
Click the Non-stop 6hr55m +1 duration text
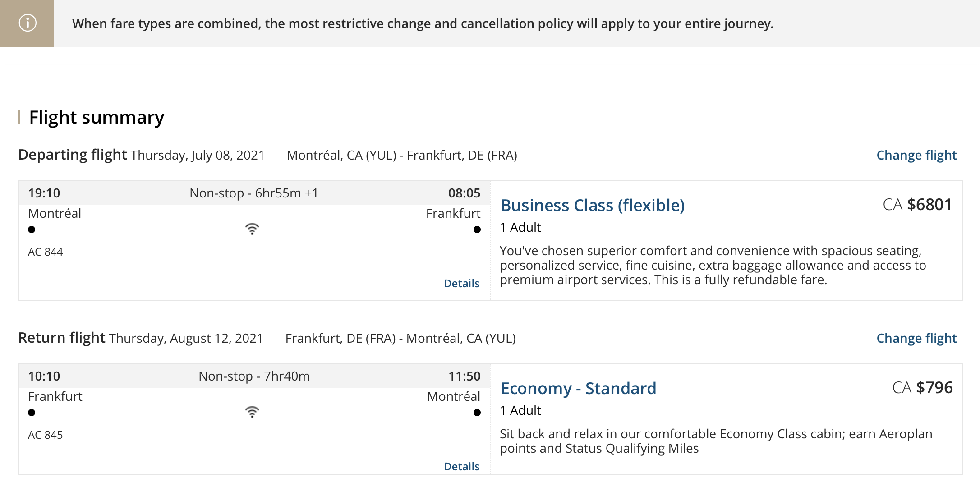pos(254,193)
